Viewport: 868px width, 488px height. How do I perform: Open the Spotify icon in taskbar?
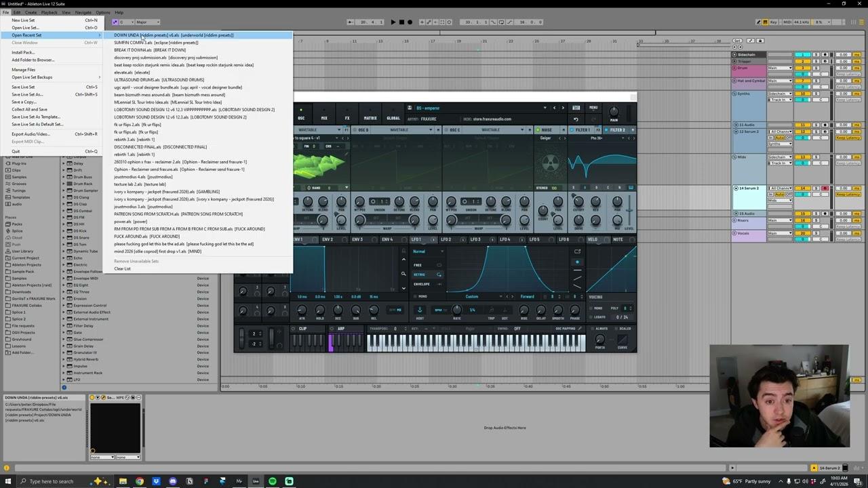tap(273, 481)
